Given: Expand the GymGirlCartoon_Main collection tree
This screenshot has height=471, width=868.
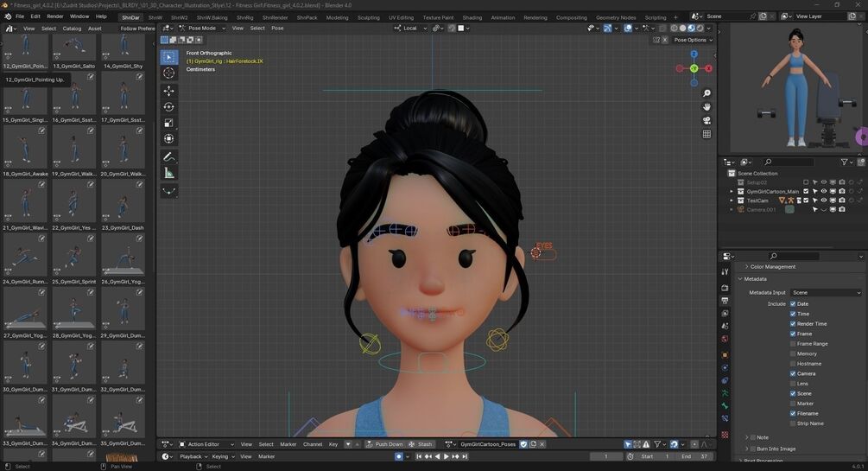Looking at the screenshot, I should point(732,191).
